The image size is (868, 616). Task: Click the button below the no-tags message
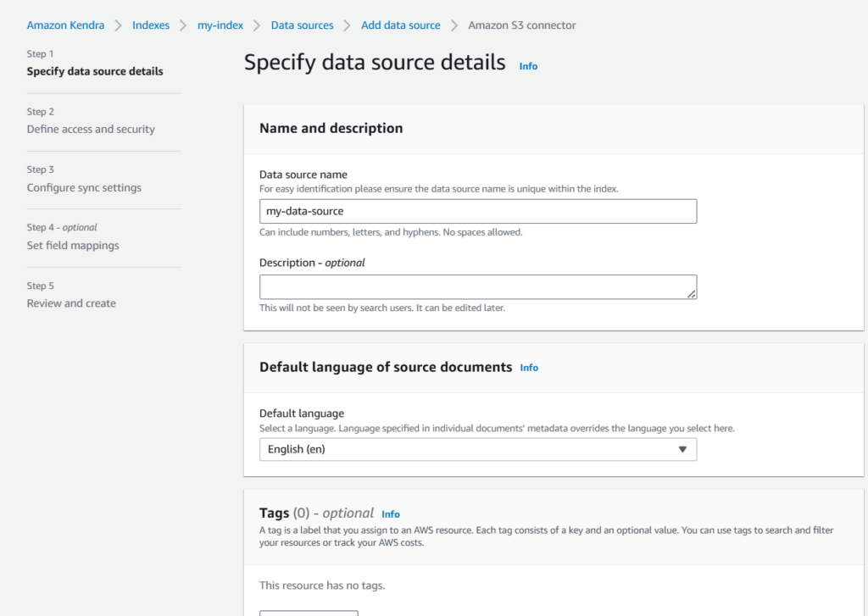[x=309, y=613]
